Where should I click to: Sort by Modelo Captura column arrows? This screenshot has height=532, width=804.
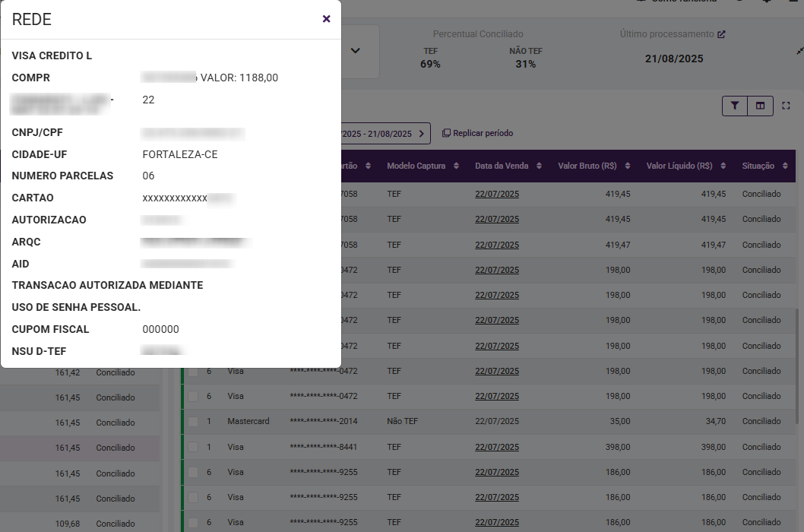coord(457,166)
